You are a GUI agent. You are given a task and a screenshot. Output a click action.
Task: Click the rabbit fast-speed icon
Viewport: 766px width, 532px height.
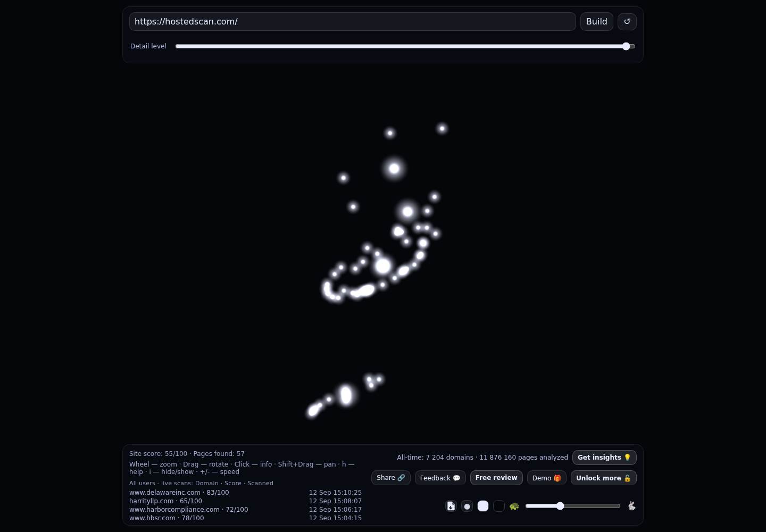coord(631,506)
